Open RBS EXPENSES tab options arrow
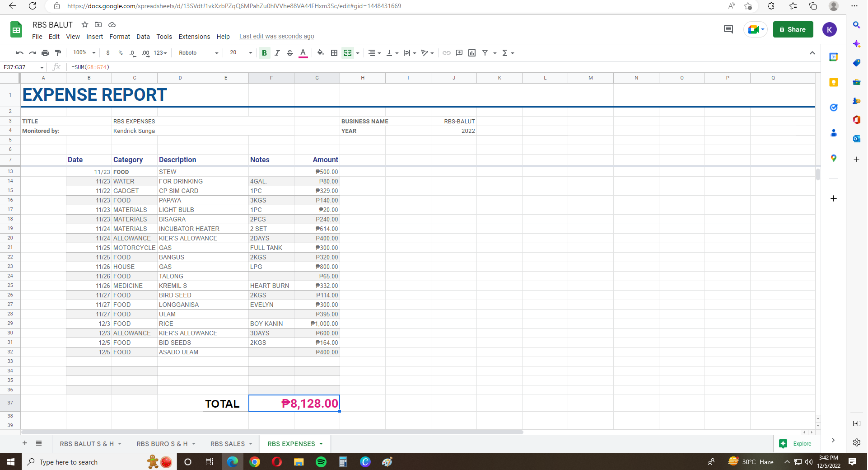 pos(321,444)
